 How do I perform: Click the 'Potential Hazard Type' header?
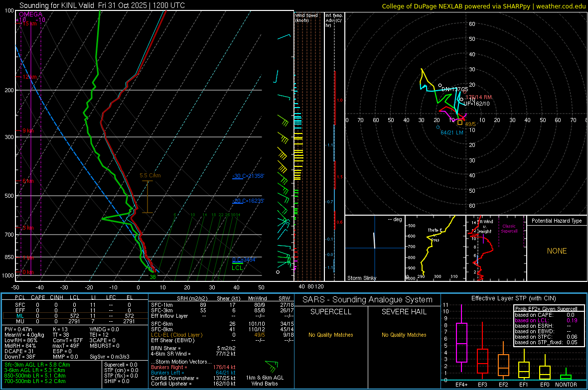click(x=557, y=221)
